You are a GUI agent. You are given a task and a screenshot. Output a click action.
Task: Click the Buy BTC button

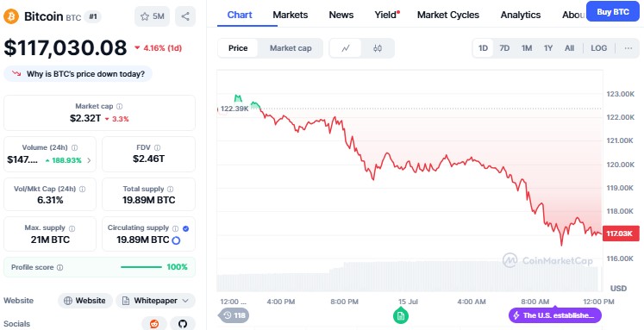pyautogui.click(x=613, y=12)
